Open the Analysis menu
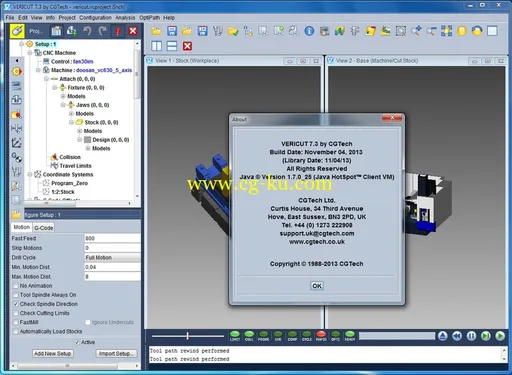The height and width of the screenshot is (375, 512). point(125,17)
